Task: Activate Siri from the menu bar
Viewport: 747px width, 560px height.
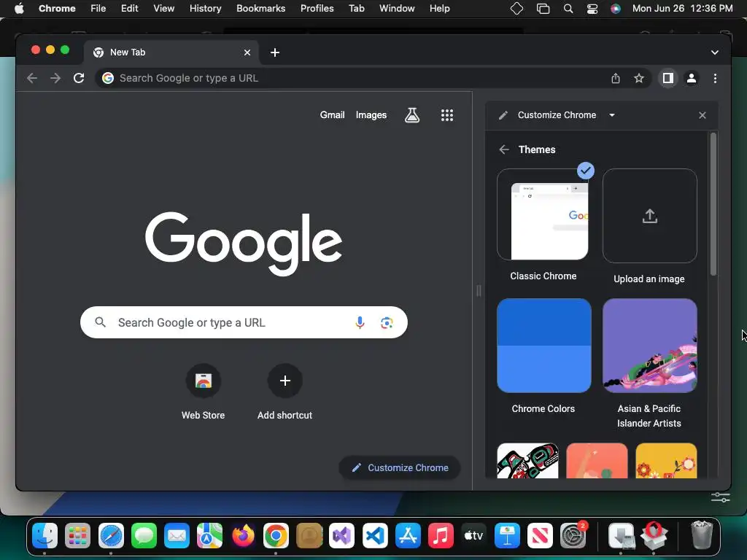Action: click(616, 9)
